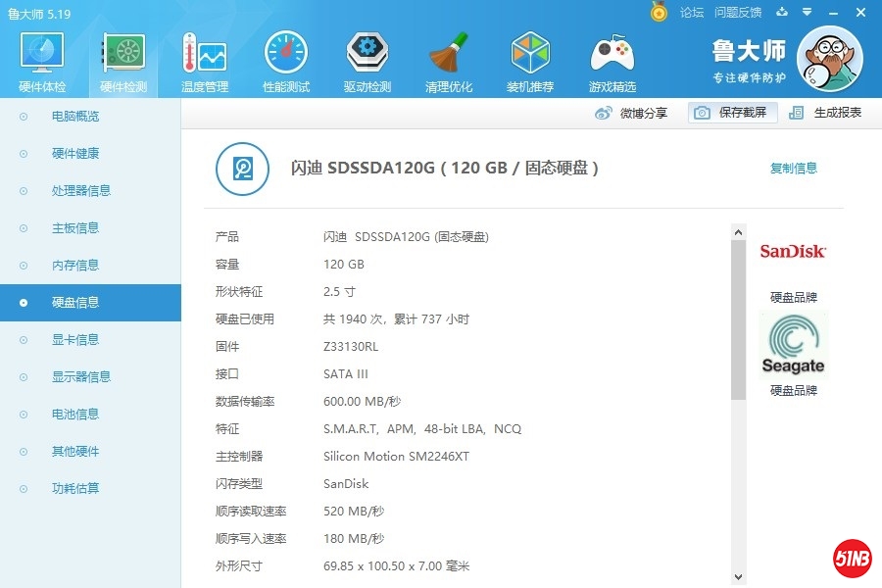Click 微博分享 share button
The width and height of the screenshot is (882, 588).
[631, 113]
